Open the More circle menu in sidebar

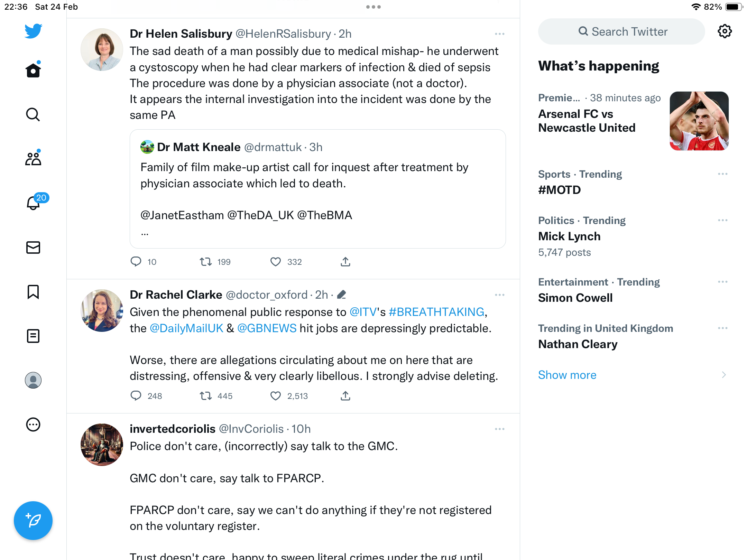click(33, 424)
